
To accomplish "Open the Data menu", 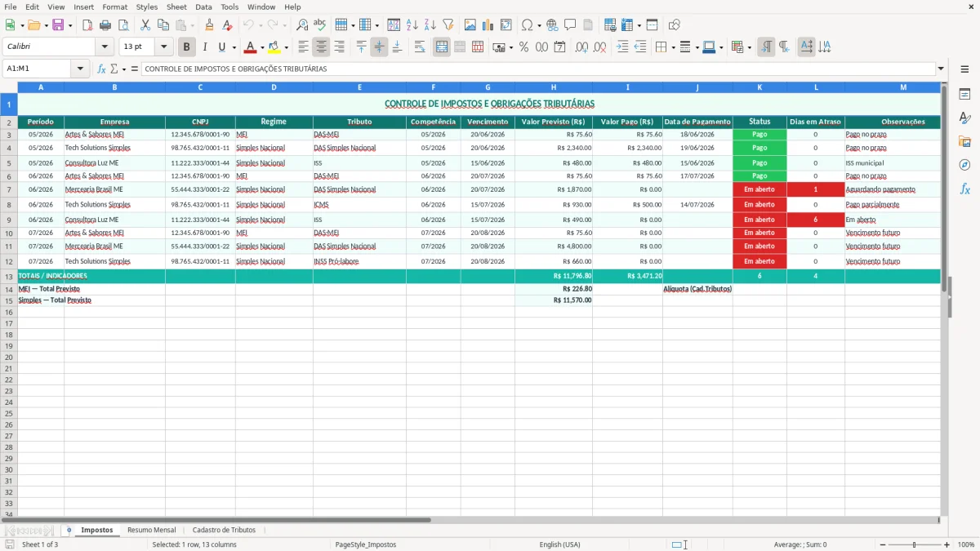I will 203,7.
